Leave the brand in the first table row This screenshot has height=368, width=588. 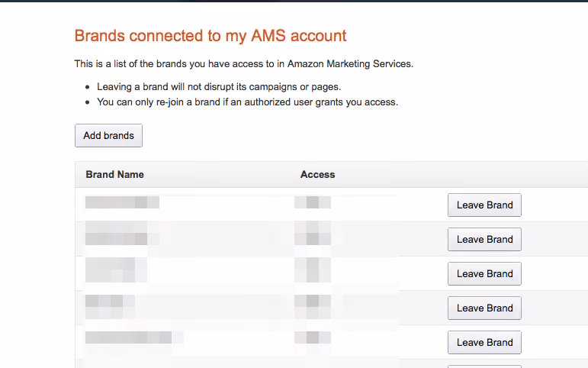[484, 205]
